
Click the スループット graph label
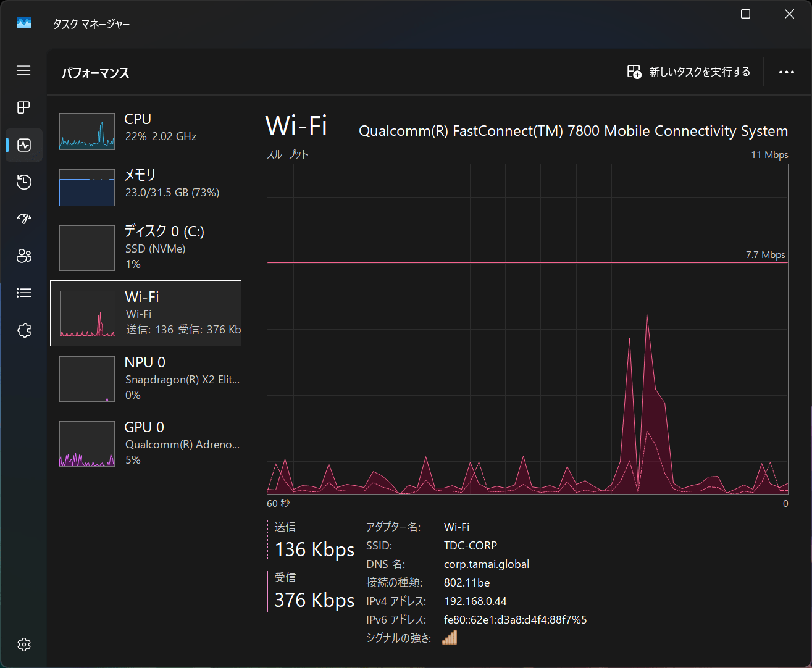tap(287, 154)
